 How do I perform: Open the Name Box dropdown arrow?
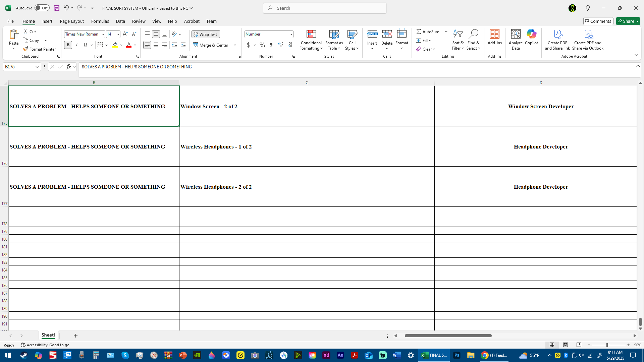click(37, 67)
